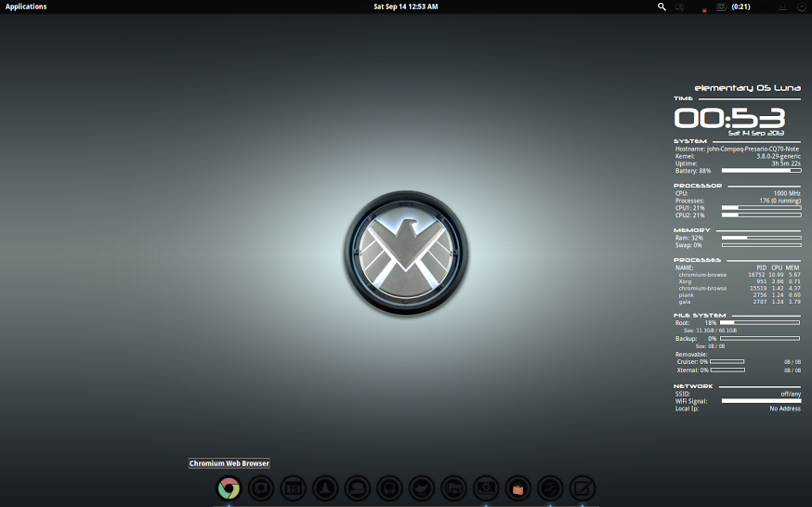Click the Hostname line in System section

pyautogui.click(x=737, y=149)
